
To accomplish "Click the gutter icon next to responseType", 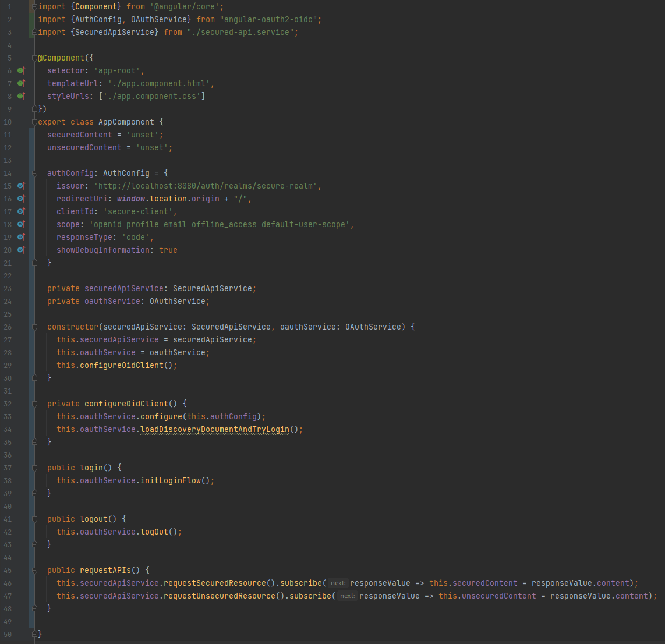I will pos(21,237).
